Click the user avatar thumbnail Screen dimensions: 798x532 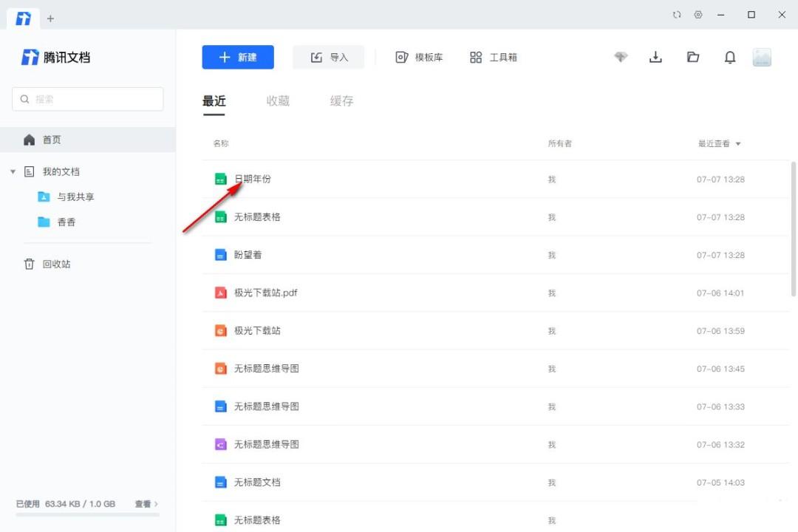(762, 58)
